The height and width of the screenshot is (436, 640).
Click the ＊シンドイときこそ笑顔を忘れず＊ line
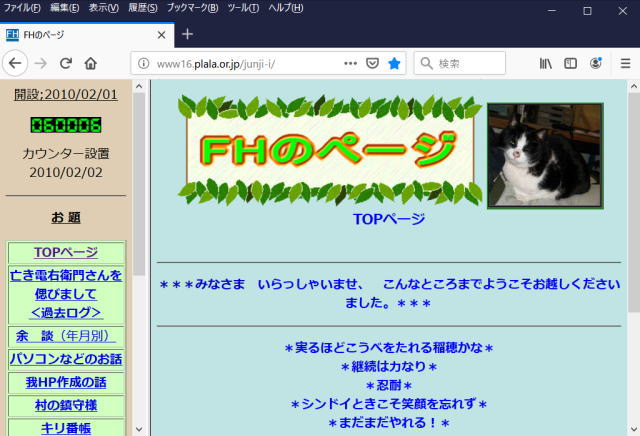click(x=389, y=404)
